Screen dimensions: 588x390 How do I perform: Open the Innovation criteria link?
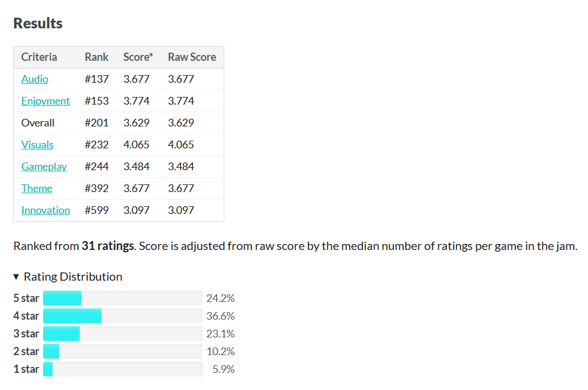45,210
